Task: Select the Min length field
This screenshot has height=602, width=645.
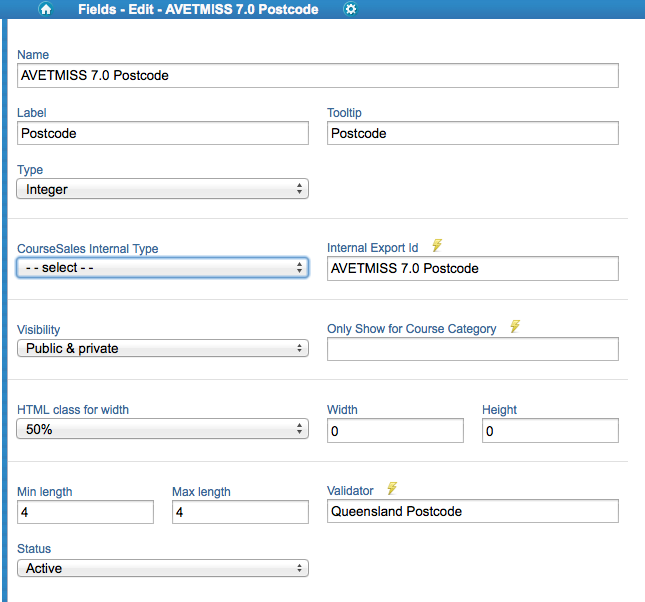Action: click(85, 512)
